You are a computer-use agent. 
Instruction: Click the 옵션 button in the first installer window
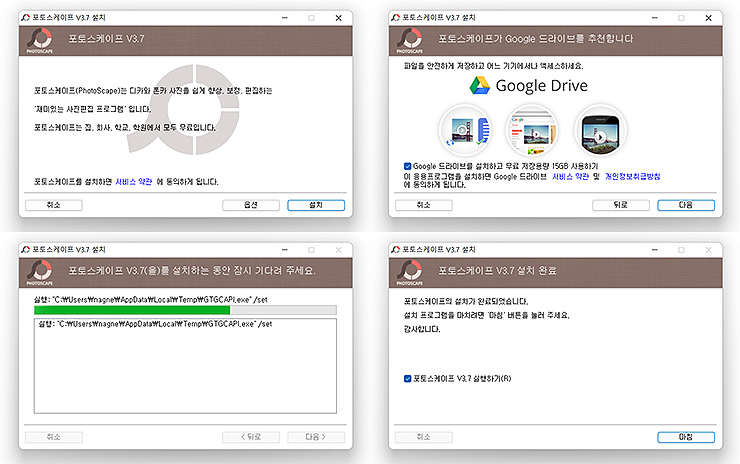tap(251, 205)
